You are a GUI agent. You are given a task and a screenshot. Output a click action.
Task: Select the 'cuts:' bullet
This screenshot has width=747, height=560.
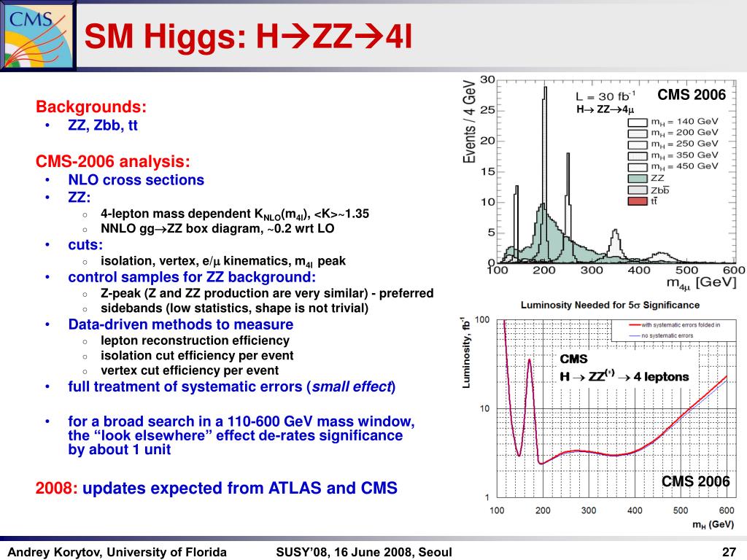(85, 245)
